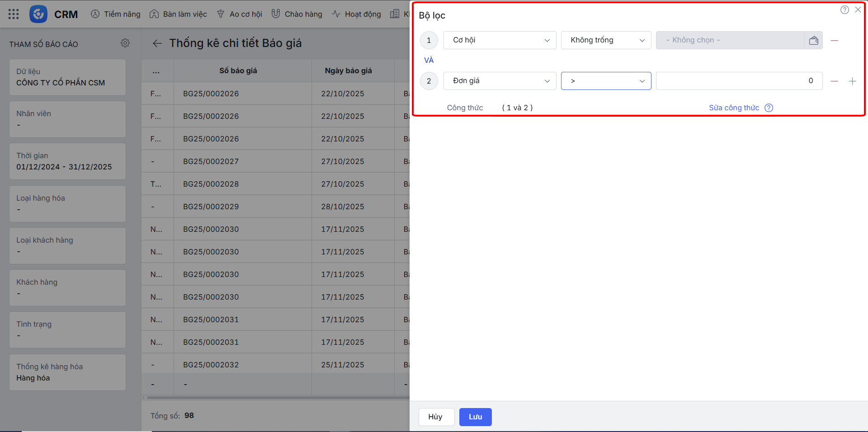This screenshot has height=432, width=868.
Task: Toggle the VÀ logical operator
Action: tap(429, 60)
